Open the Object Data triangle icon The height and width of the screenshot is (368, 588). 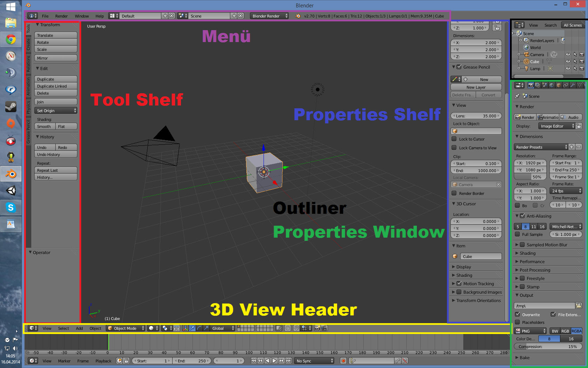click(580, 85)
